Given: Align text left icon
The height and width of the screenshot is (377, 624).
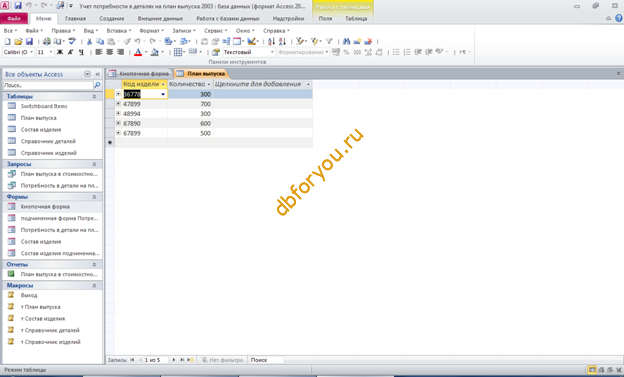Looking at the screenshot, I should click(x=99, y=52).
